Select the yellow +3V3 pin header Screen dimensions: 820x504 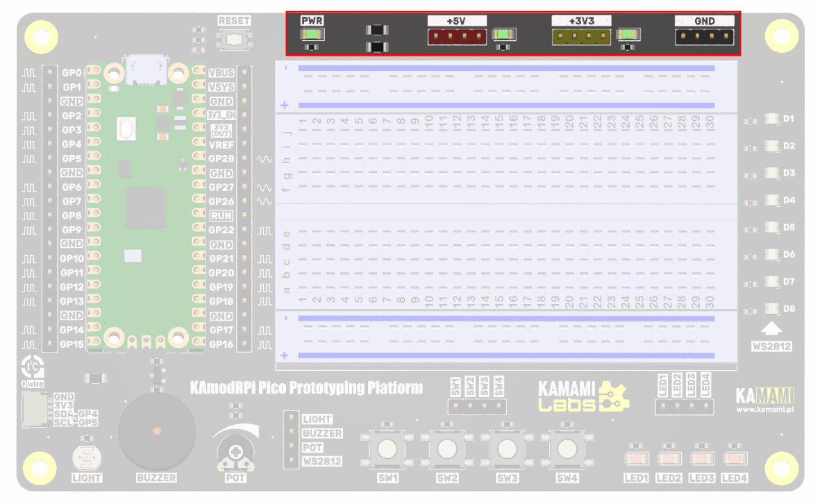tap(581, 35)
